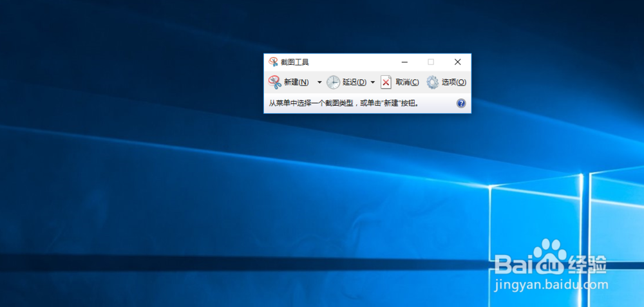644x307 pixels.
Task: Click the New snip scissors icon
Action: click(x=275, y=82)
